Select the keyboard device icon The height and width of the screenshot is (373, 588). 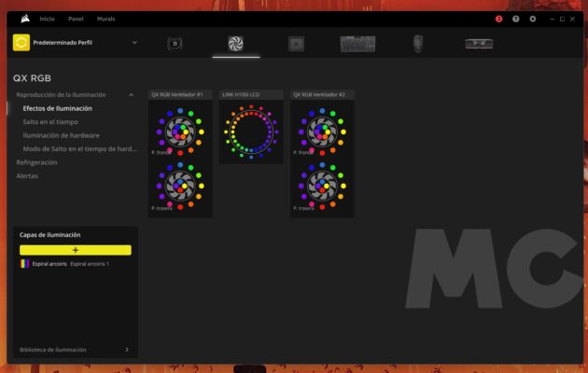(357, 43)
